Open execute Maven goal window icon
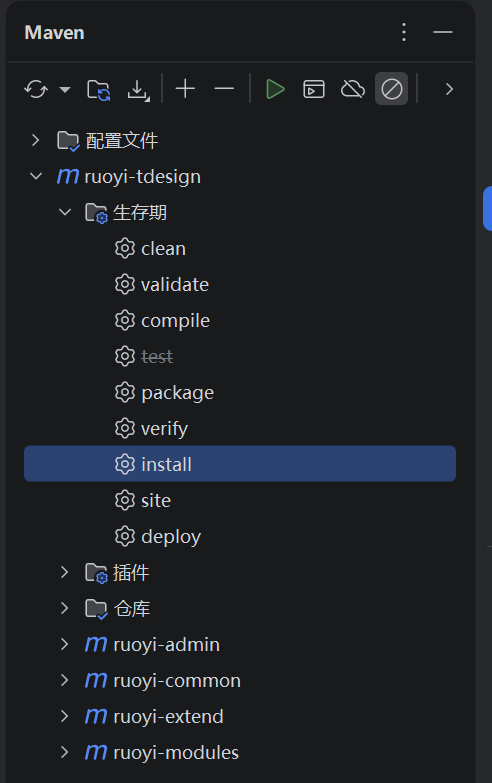This screenshot has width=492, height=783. pos(314,89)
